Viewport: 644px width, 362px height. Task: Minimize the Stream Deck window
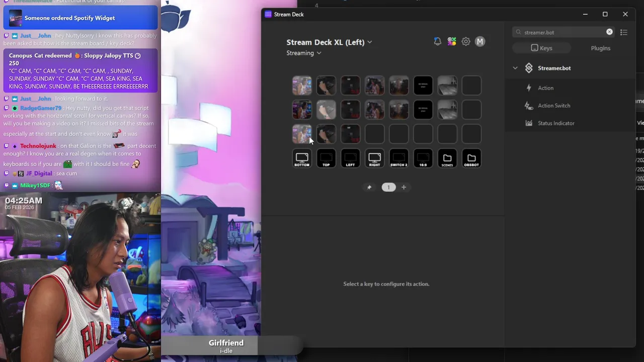pyautogui.click(x=585, y=15)
